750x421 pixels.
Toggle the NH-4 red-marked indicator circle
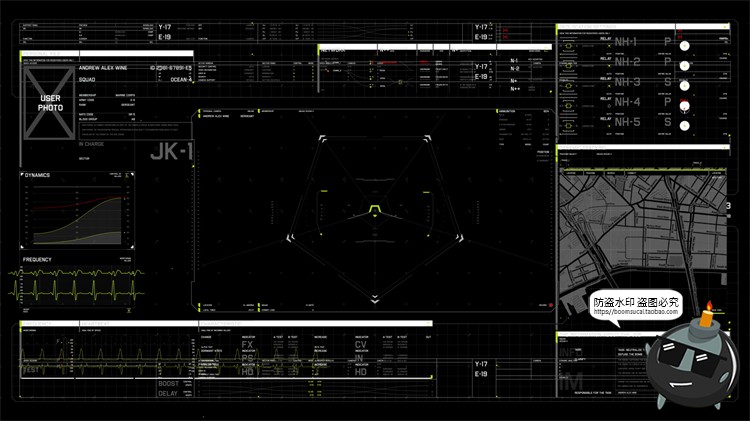coord(684,104)
